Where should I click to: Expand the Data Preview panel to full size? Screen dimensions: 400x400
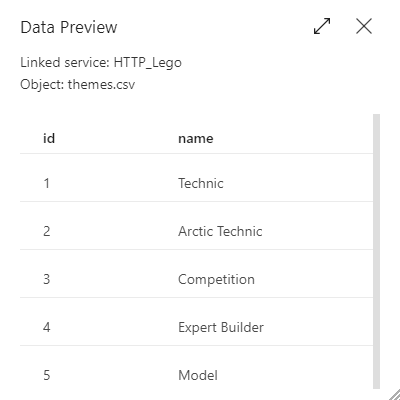click(x=322, y=26)
